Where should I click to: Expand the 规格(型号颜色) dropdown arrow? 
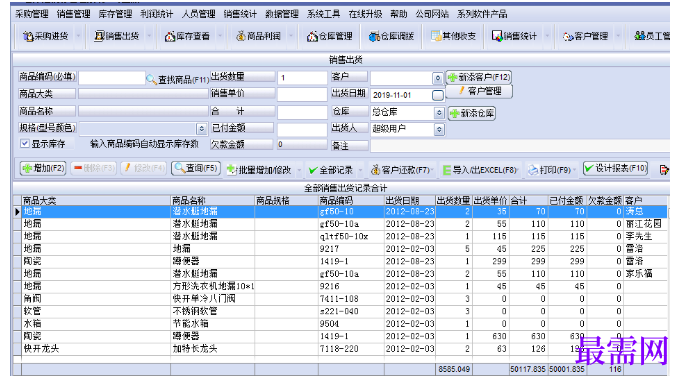pos(202,129)
